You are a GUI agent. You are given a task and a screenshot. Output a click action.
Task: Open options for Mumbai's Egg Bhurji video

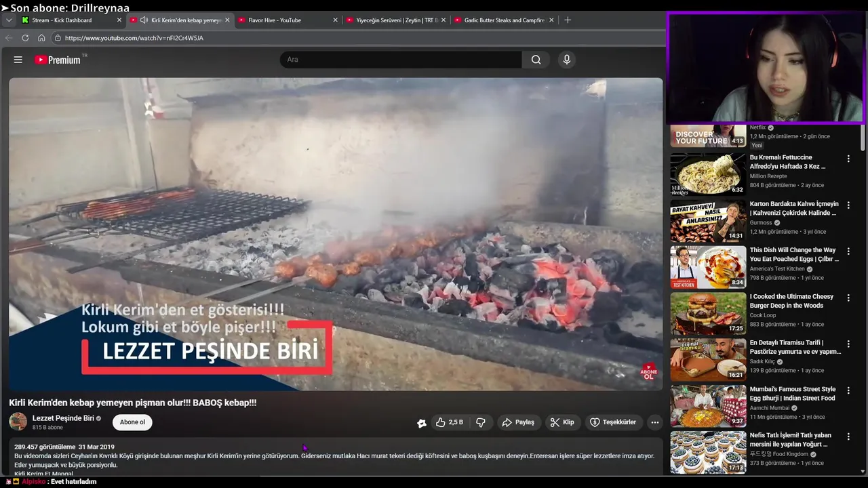pyautogui.click(x=848, y=390)
